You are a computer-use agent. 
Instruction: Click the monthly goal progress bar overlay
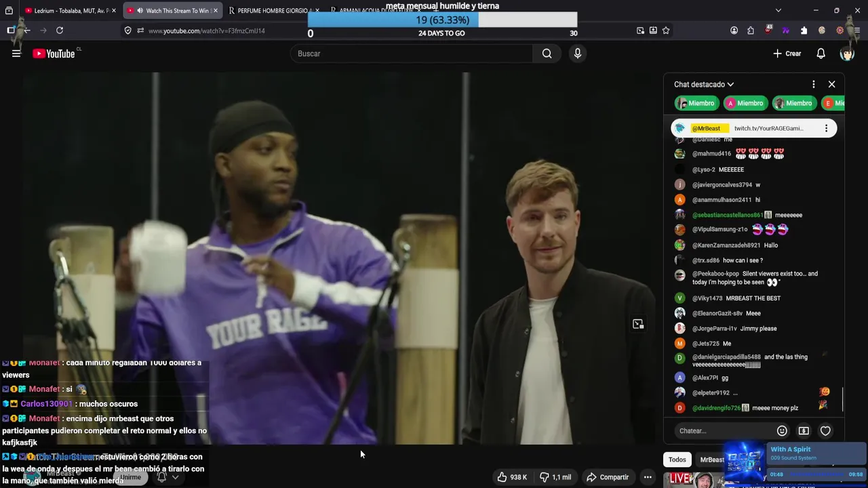[x=442, y=20]
